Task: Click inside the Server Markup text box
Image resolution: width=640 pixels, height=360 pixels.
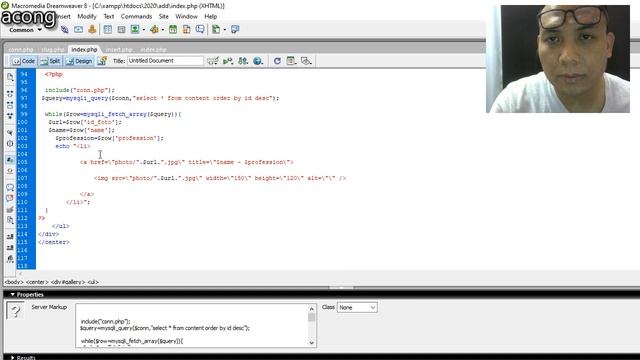Action: (192, 325)
